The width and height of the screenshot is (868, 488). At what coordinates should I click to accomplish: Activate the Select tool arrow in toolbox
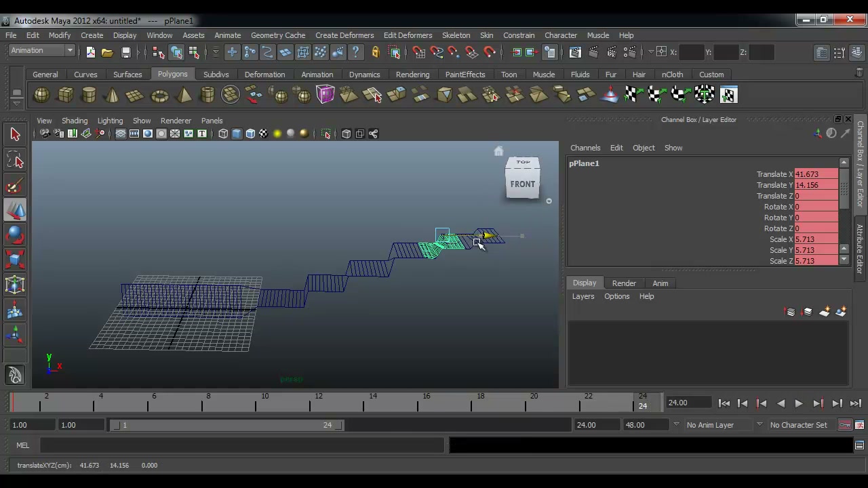pyautogui.click(x=15, y=135)
